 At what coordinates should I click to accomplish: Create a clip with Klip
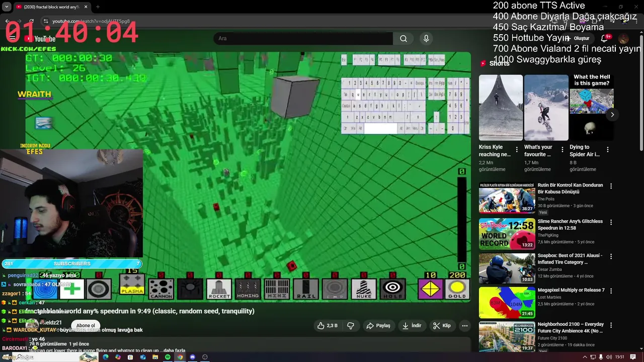tap(442, 326)
